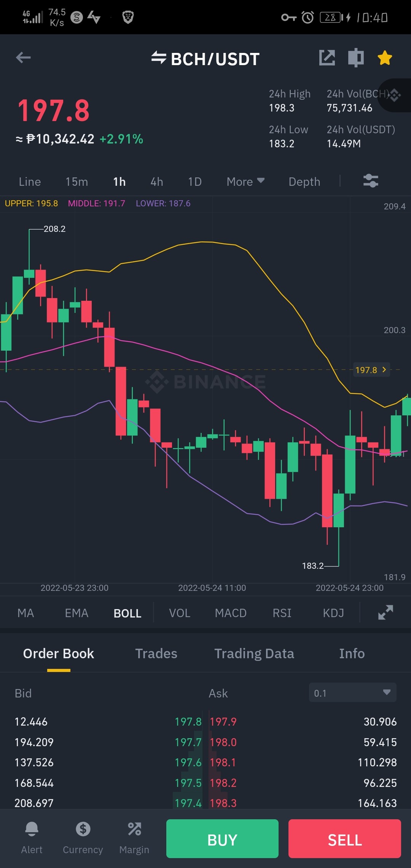Select the 4h timeframe tab
Screen dimensions: 411x868
(x=157, y=182)
